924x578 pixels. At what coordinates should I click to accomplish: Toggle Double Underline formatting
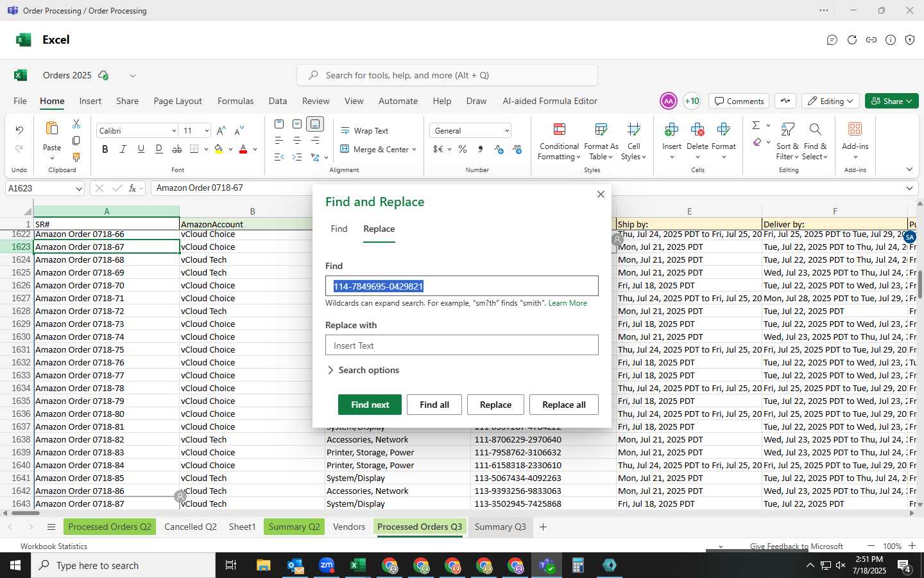coord(159,149)
